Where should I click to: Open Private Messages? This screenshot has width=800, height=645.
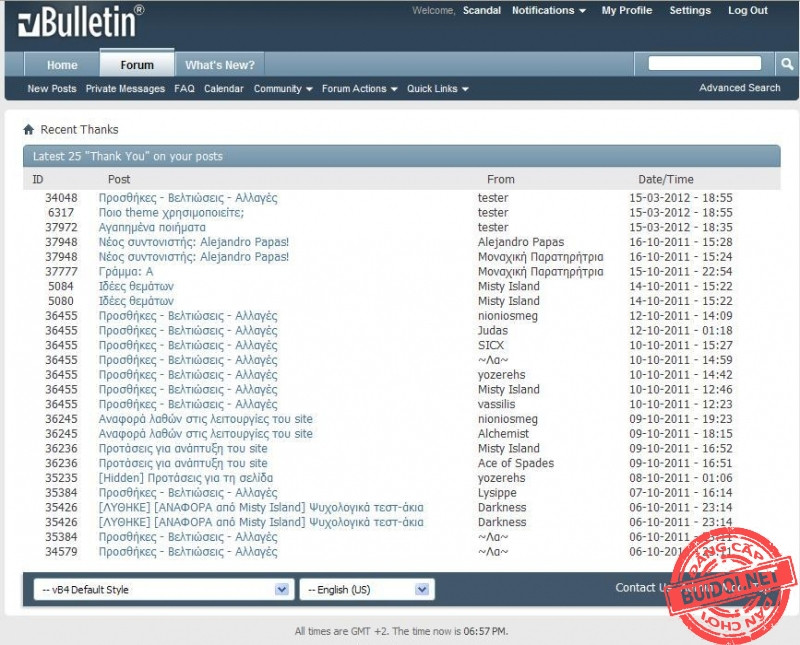125,89
